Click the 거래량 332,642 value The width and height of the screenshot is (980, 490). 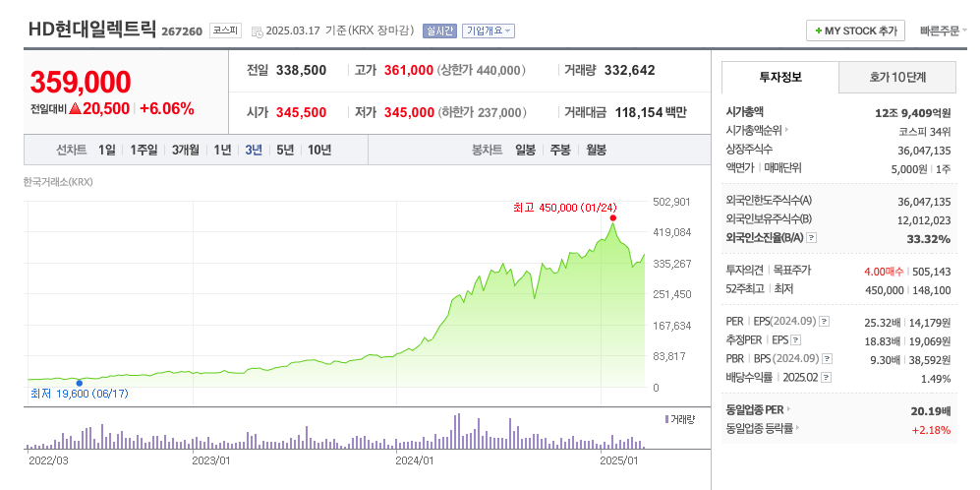coord(629,70)
